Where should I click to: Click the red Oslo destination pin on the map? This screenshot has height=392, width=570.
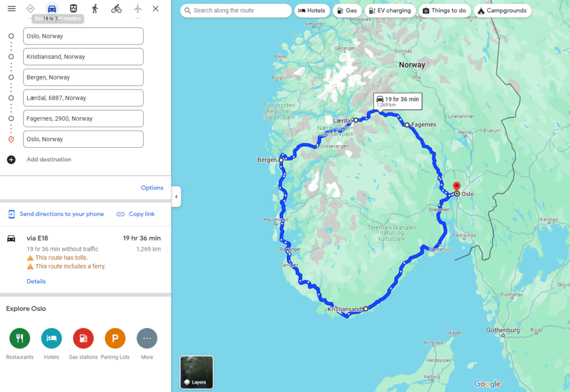tap(456, 187)
